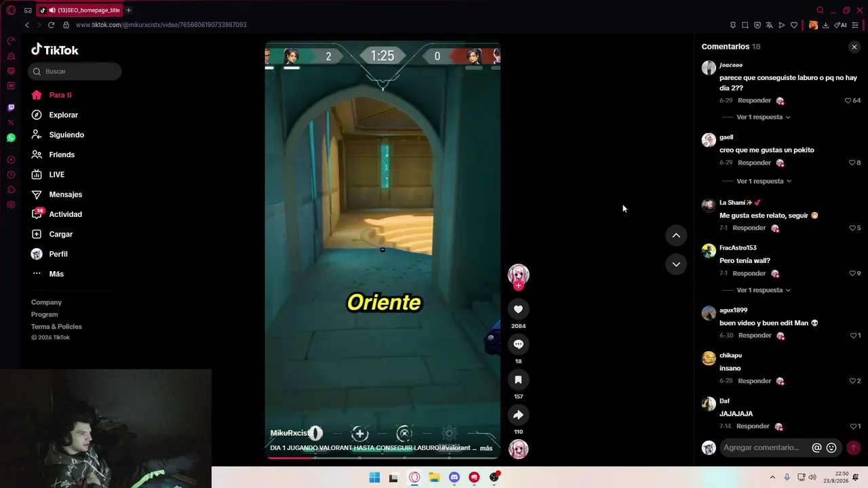Screen dimensions: 868x488
Task: Like La Shami's comment
Action: click(x=852, y=228)
